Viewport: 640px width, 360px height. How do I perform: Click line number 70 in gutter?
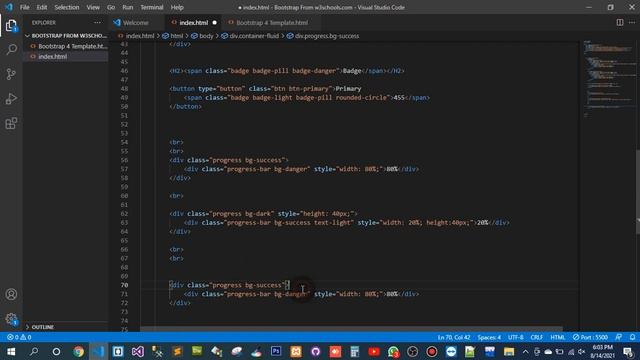coord(124,285)
